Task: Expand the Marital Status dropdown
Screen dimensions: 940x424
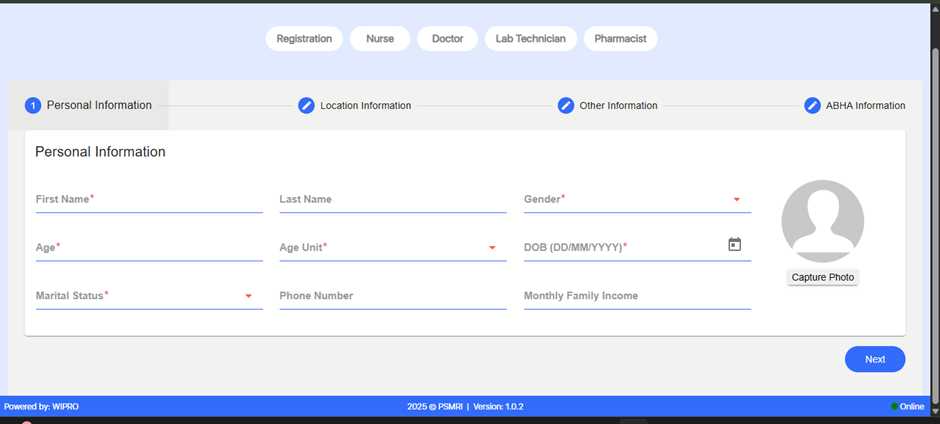Action: pos(248,296)
